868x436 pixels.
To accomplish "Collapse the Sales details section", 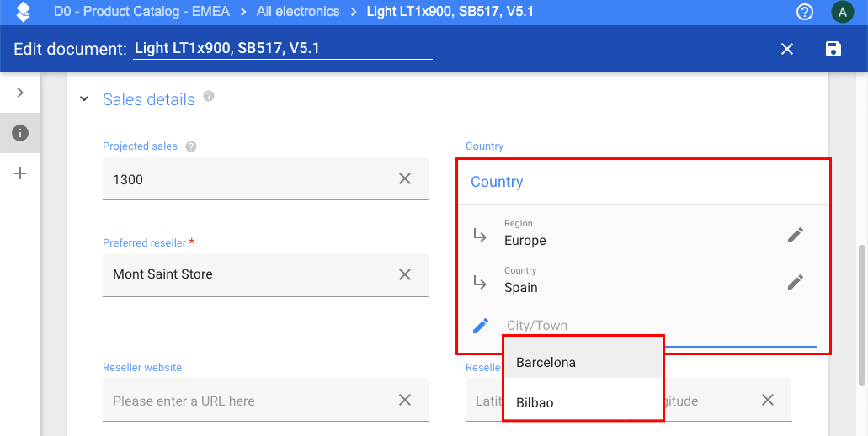I will coord(84,99).
